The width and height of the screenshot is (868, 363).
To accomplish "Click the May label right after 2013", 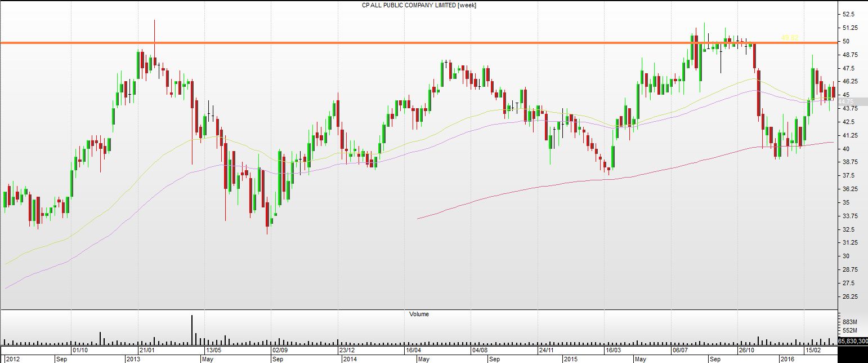I will point(207,359).
